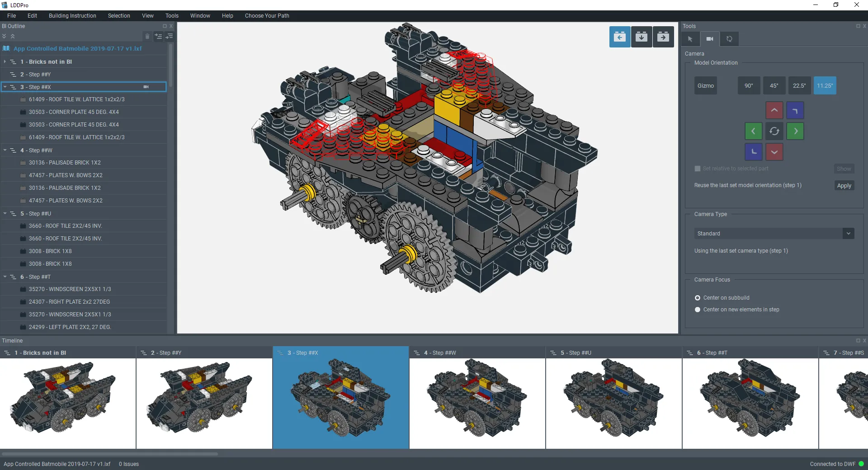Rotate model right with the green right arrow
Viewport: 868px width, 470px height.
click(x=795, y=131)
